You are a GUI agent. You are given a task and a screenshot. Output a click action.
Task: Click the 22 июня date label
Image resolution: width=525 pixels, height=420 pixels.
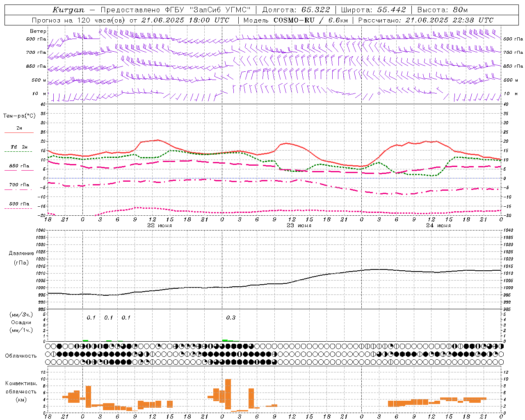160,226
